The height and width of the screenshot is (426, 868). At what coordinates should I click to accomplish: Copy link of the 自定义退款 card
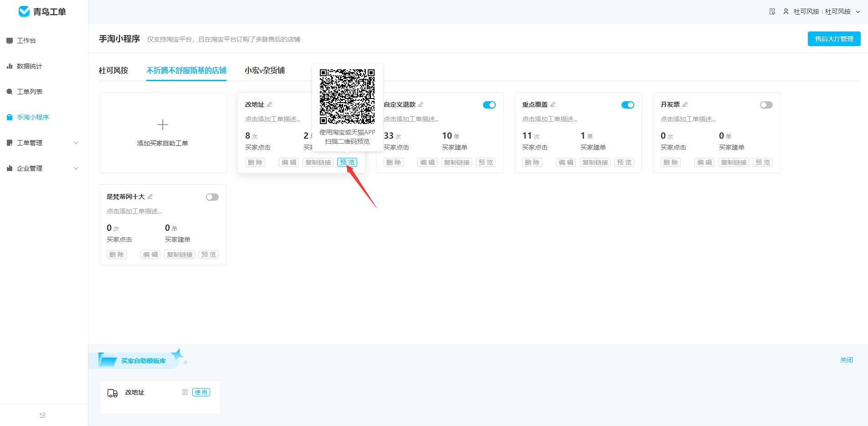457,162
